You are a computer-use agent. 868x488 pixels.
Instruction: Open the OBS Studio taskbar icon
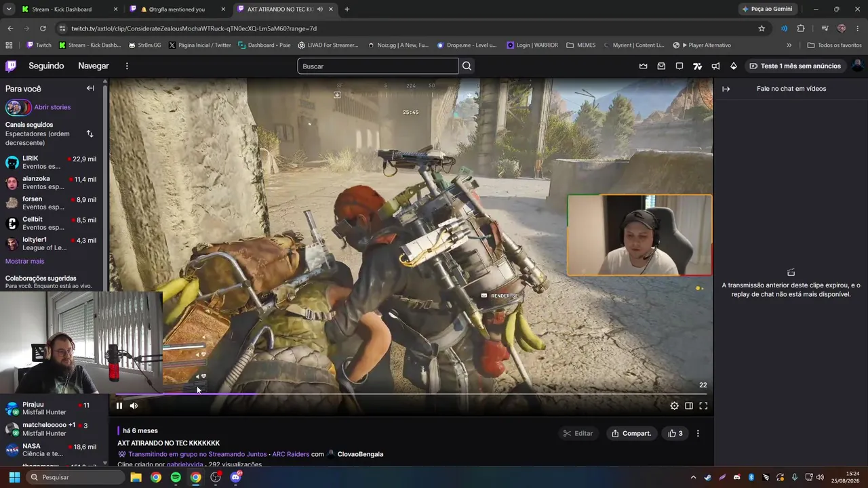(x=216, y=477)
